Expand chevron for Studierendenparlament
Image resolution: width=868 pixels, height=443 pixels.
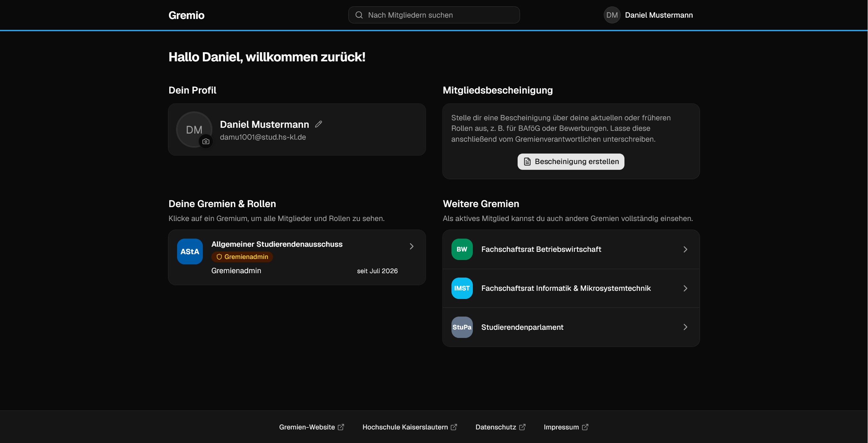[685, 327]
